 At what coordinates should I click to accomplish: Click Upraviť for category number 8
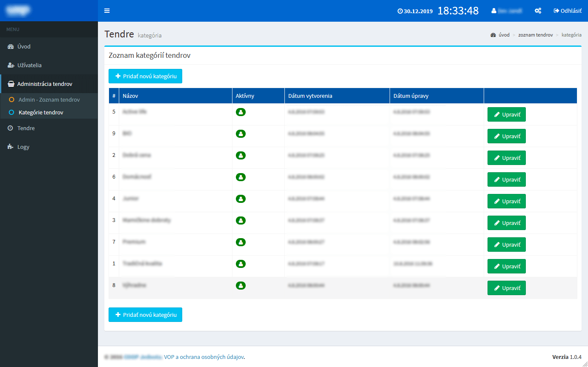pyautogui.click(x=507, y=288)
